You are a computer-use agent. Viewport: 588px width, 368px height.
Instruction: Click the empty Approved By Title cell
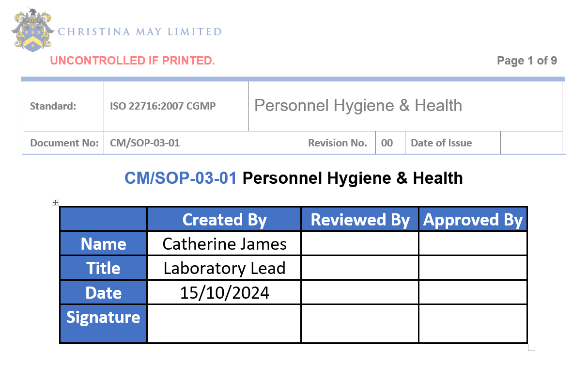coord(473,268)
